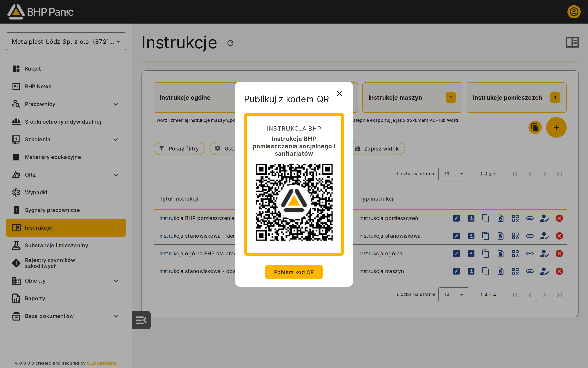
Task: Open BHP News in sidebar
Action: pyautogui.click(x=66, y=86)
